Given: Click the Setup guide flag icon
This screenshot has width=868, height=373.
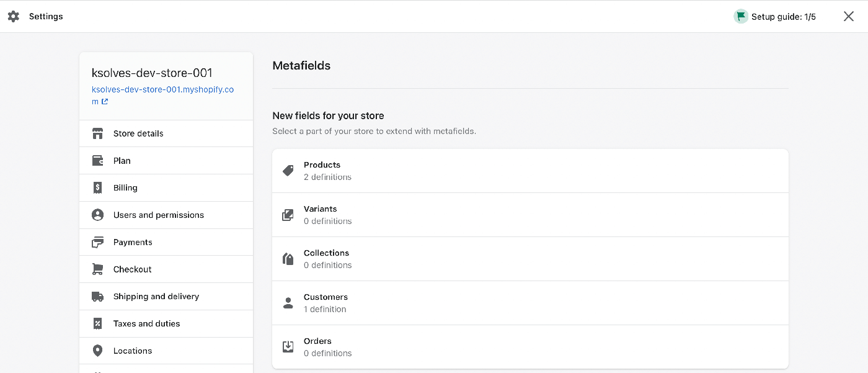Looking at the screenshot, I should (x=741, y=17).
